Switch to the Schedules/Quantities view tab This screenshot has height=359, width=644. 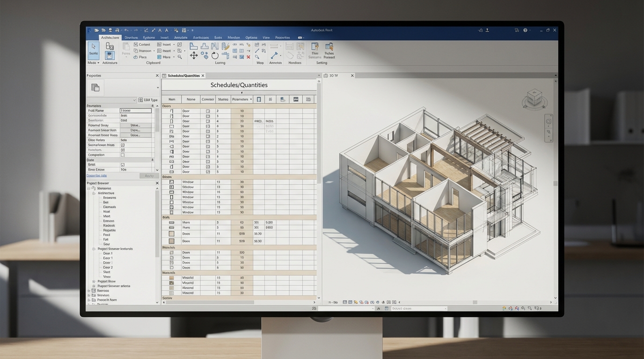pyautogui.click(x=183, y=75)
